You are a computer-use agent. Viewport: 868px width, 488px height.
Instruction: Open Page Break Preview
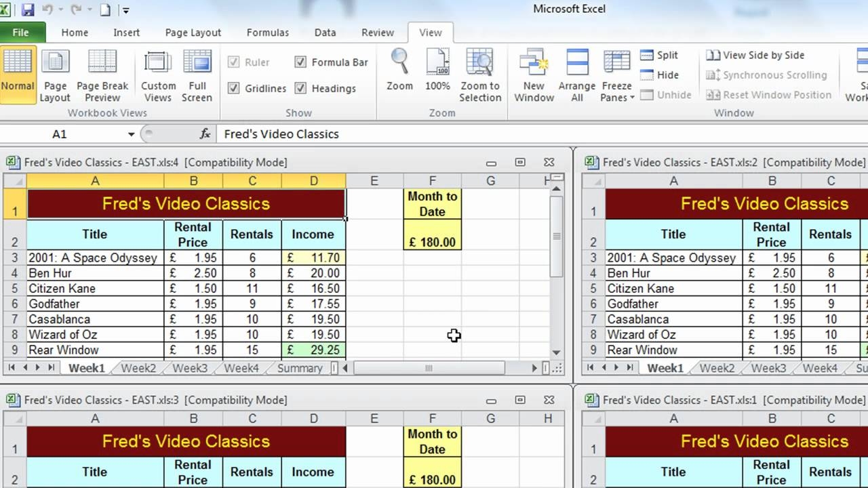pyautogui.click(x=102, y=75)
